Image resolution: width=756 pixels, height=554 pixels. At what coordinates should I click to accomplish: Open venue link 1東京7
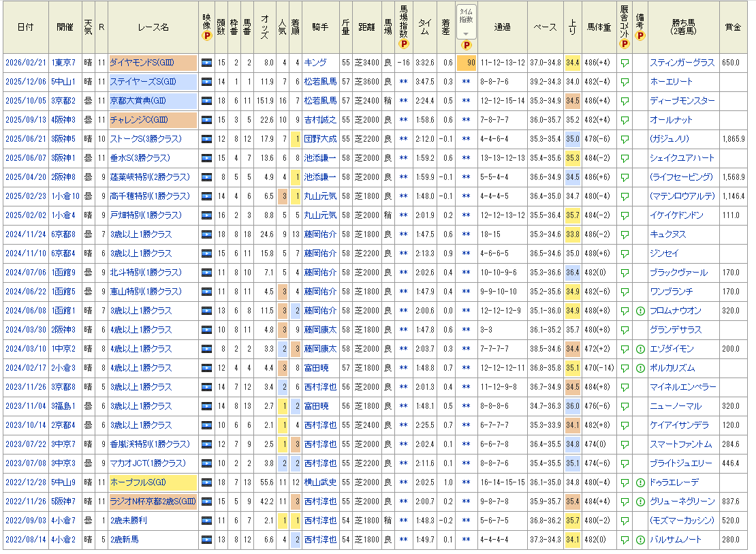coord(63,63)
